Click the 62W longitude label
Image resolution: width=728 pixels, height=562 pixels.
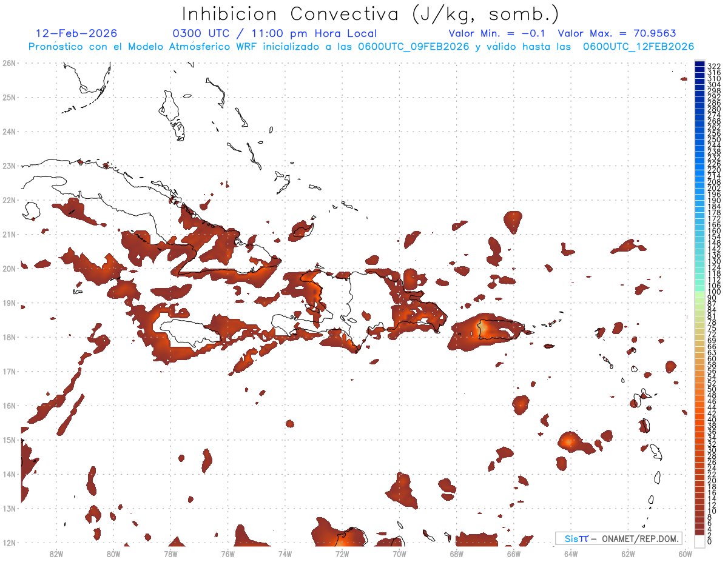[628, 554]
